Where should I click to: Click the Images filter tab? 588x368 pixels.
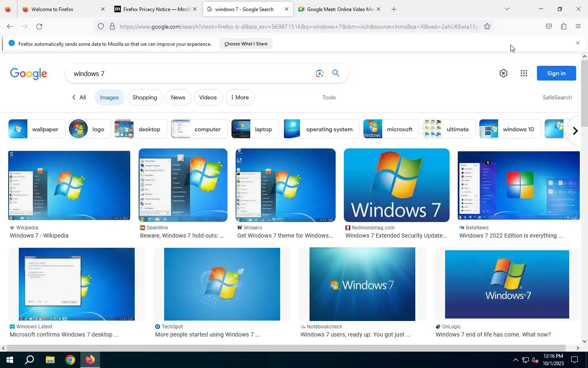(x=109, y=97)
